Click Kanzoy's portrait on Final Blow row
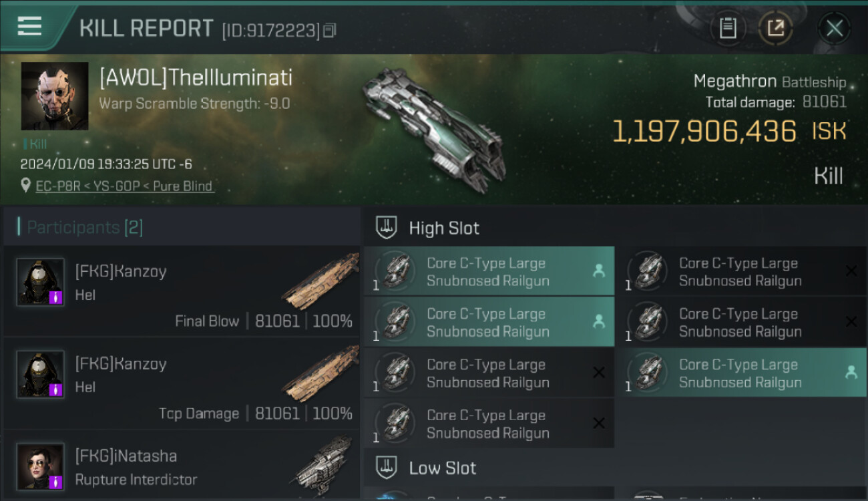The height and width of the screenshot is (501, 868). (x=40, y=281)
